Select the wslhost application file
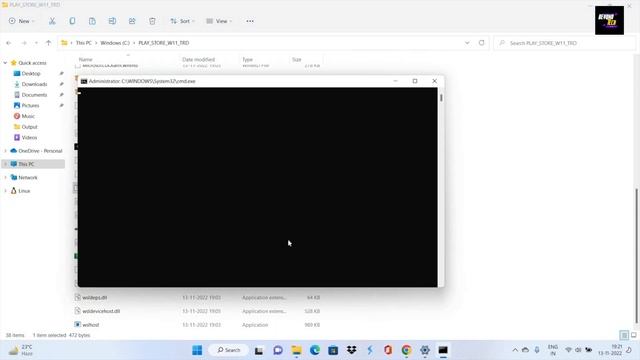 [91, 325]
